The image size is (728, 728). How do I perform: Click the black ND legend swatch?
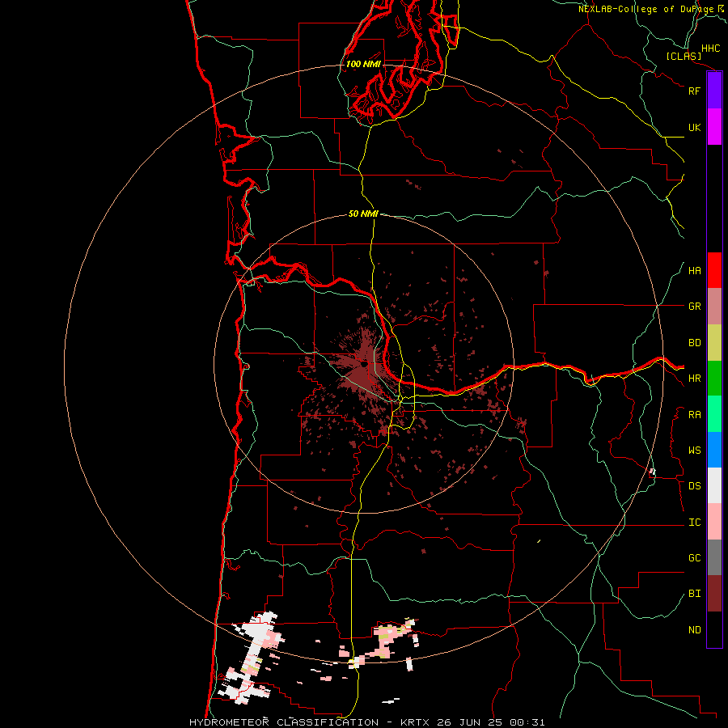714,629
